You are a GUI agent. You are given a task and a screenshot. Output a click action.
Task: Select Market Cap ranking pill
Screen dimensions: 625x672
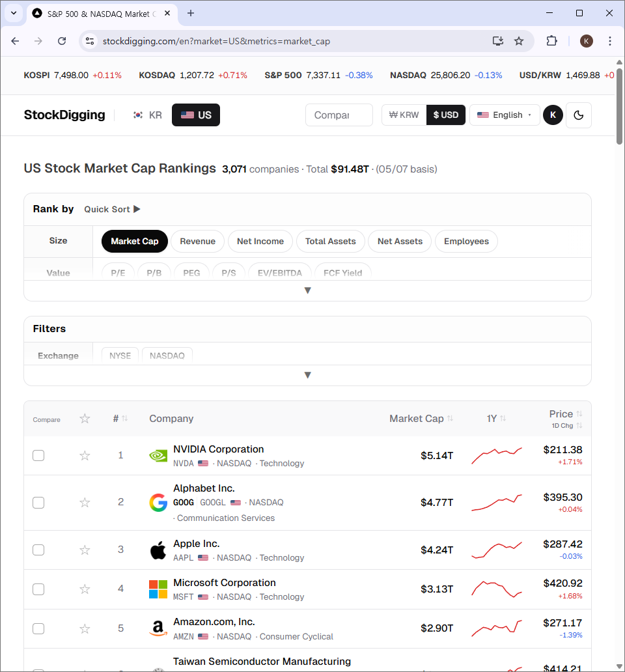coord(135,242)
